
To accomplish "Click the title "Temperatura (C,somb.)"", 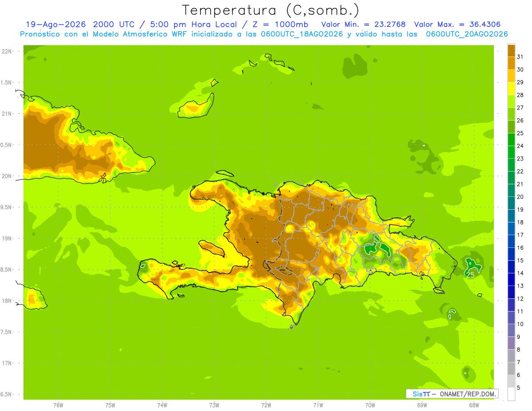I will [x=271, y=10].
